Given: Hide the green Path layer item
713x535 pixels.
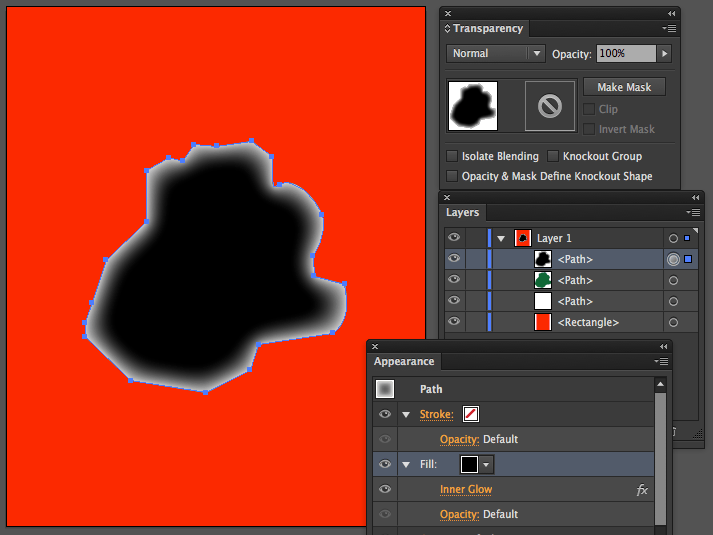Looking at the screenshot, I should tap(454, 279).
